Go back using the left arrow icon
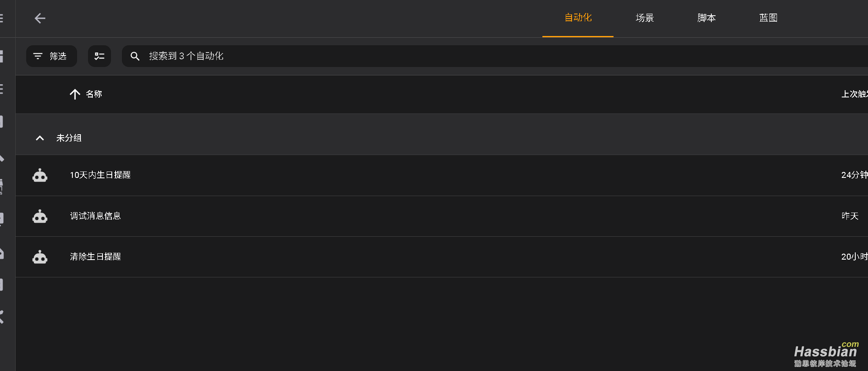This screenshot has width=868, height=371. 40,18
